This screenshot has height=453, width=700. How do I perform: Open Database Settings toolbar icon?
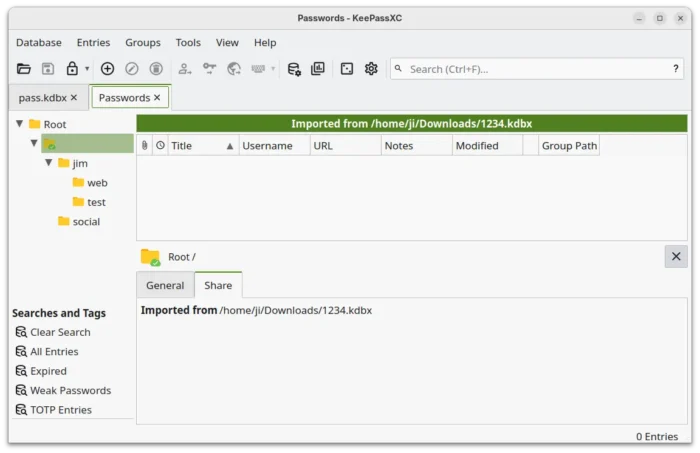point(294,69)
